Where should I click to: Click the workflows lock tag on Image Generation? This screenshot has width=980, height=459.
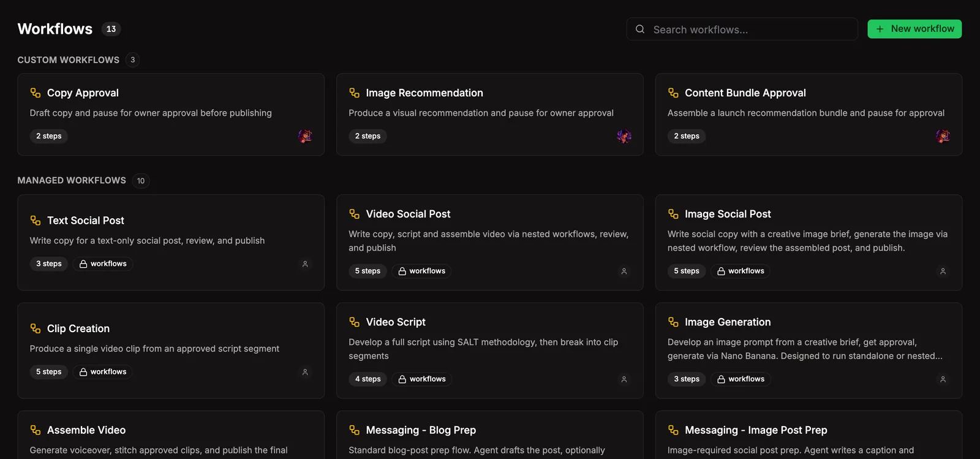(741, 379)
